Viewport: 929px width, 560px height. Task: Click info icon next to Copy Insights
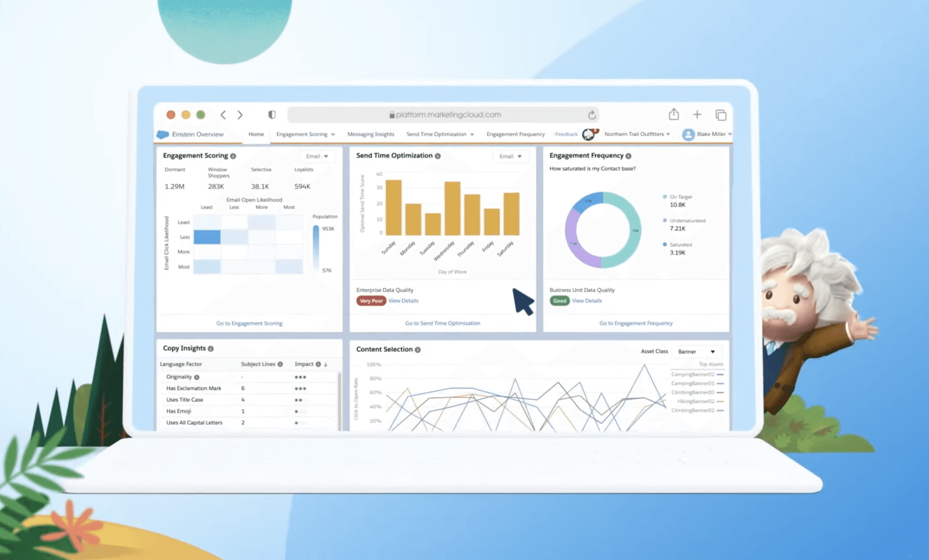[211, 348]
